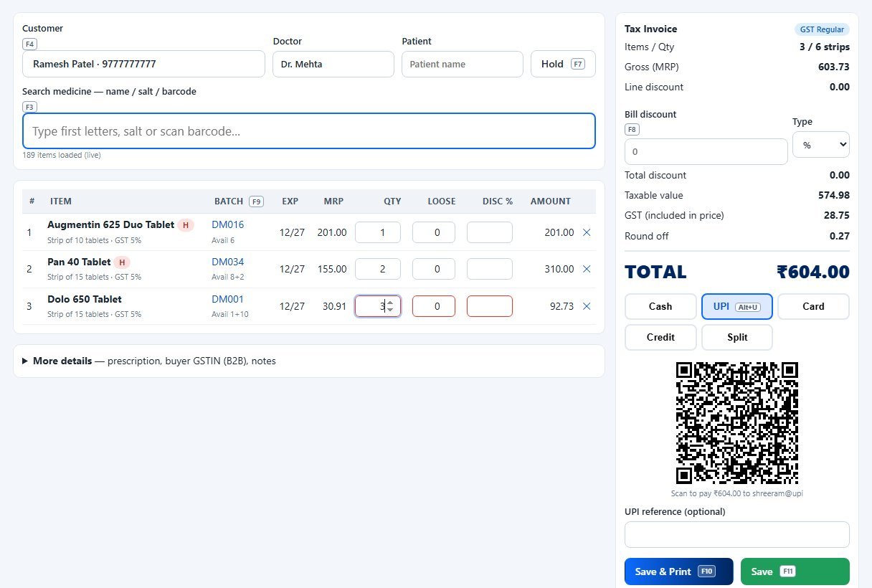Select Cash payment mode
This screenshot has height=588, width=872.
(660, 306)
